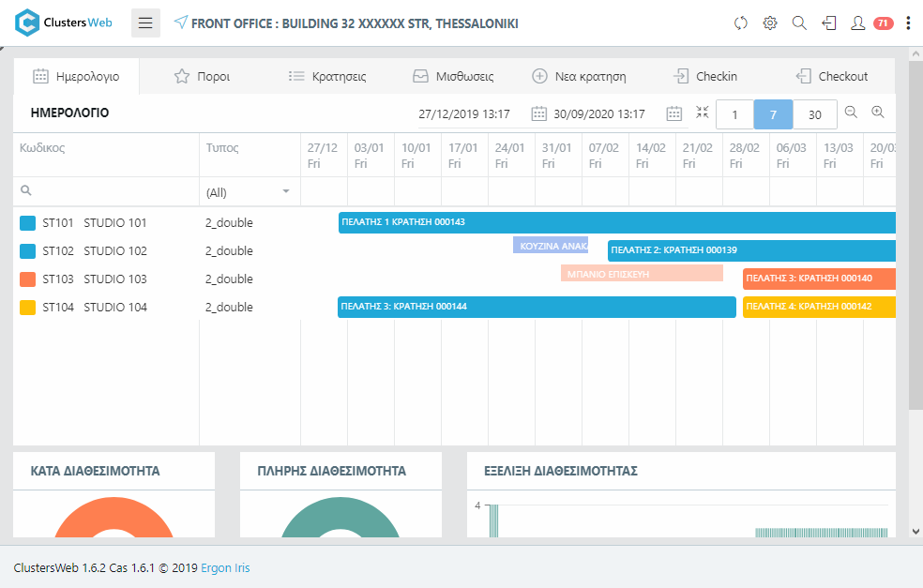Select the 30 day view toggle
This screenshot has width=923, height=588.
(814, 114)
